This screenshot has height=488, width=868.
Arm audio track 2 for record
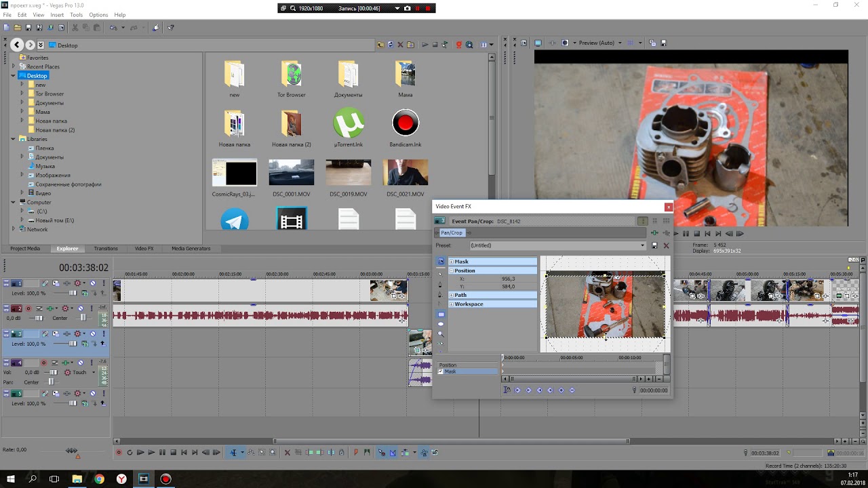pyautogui.click(x=28, y=308)
